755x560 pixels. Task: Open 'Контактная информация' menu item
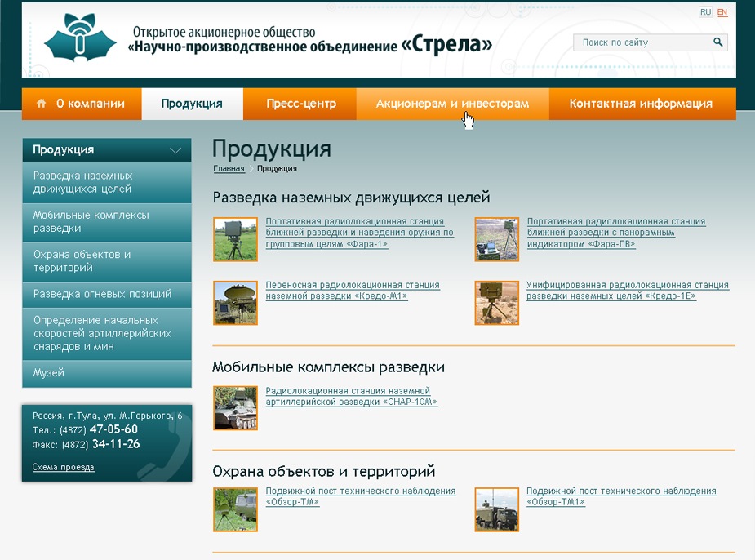(641, 104)
